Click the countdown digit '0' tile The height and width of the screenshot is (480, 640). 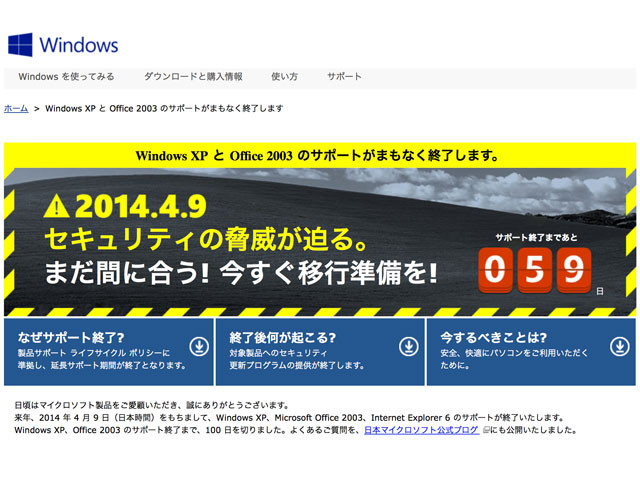(495, 270)
